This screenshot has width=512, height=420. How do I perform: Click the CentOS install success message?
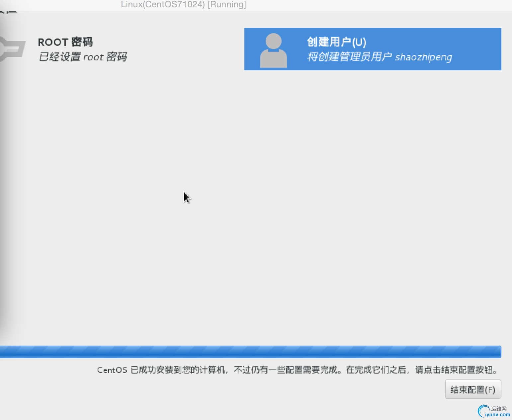(298, 370)
